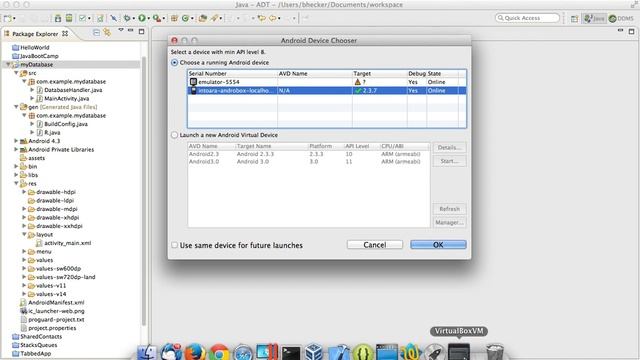Open the Trash in the Dock
Image resolution: width=640 pixels, height=360 pixels.
click(x=495, y=352)
